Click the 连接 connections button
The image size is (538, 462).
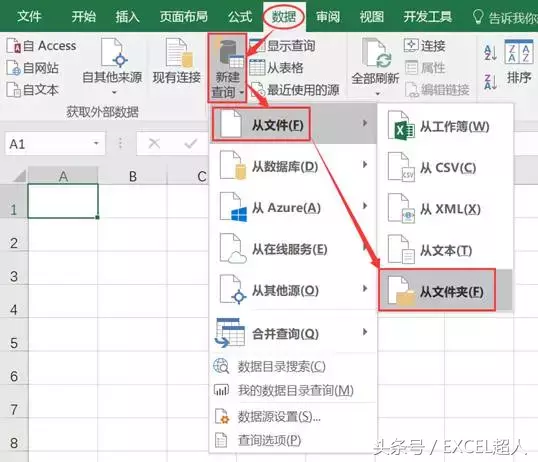click(x=425, y=46)
